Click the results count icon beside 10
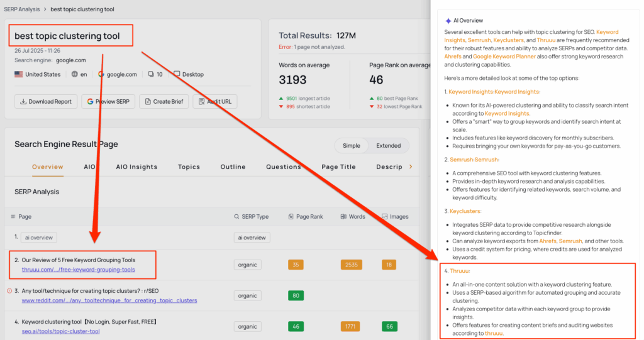 pyautogui.click(x=151, y=74)
